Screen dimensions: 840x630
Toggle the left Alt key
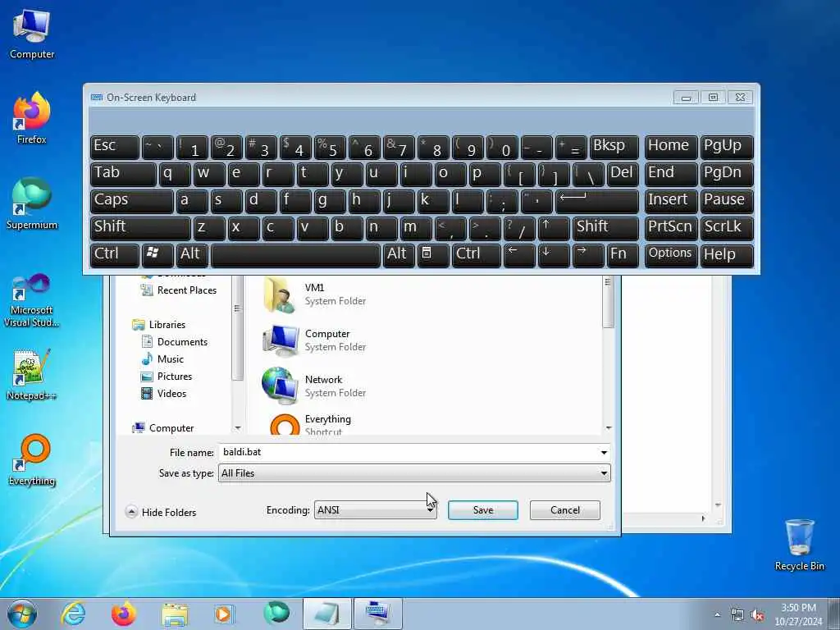coord(192,255)
